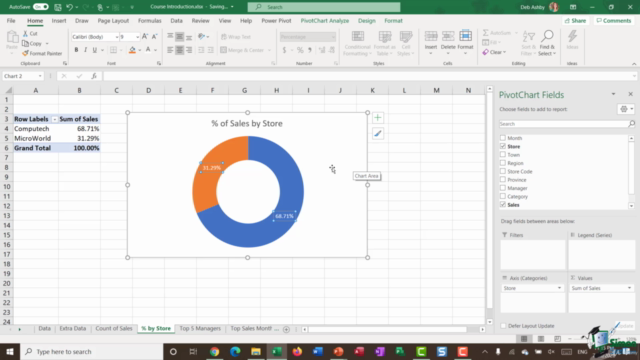
Task: Click the Center align icon
Action: click(x=180, y=50)
